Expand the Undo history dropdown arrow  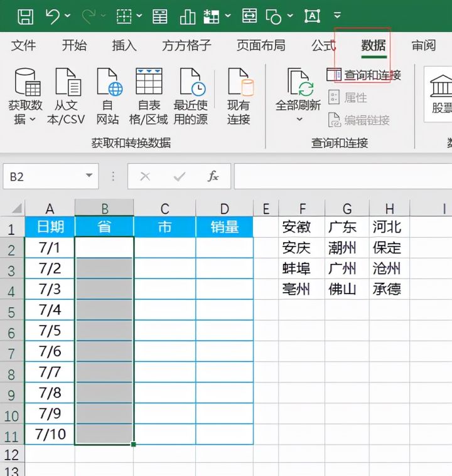tap(67, 15)
